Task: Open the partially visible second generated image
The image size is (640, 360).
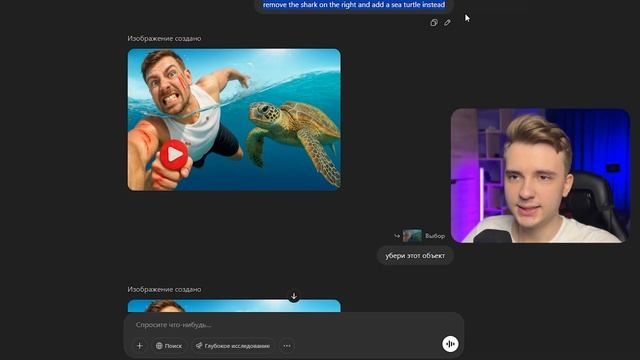Action: point(234,306)
